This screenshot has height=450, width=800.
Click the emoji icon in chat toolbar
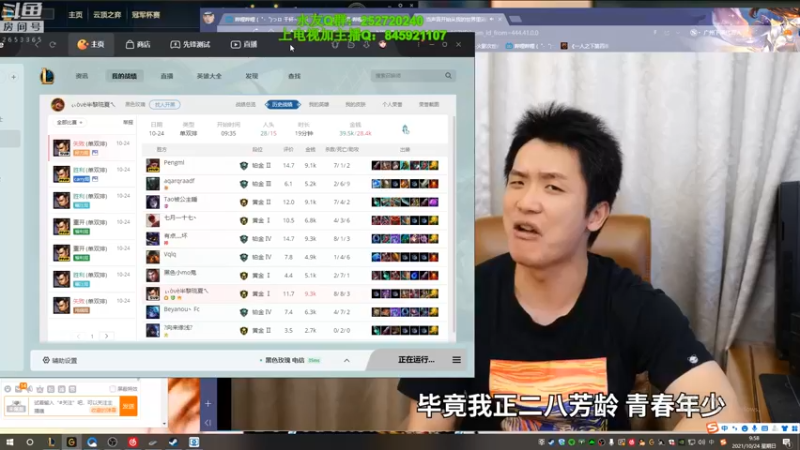pyautogui.click(x=8, y=389)
